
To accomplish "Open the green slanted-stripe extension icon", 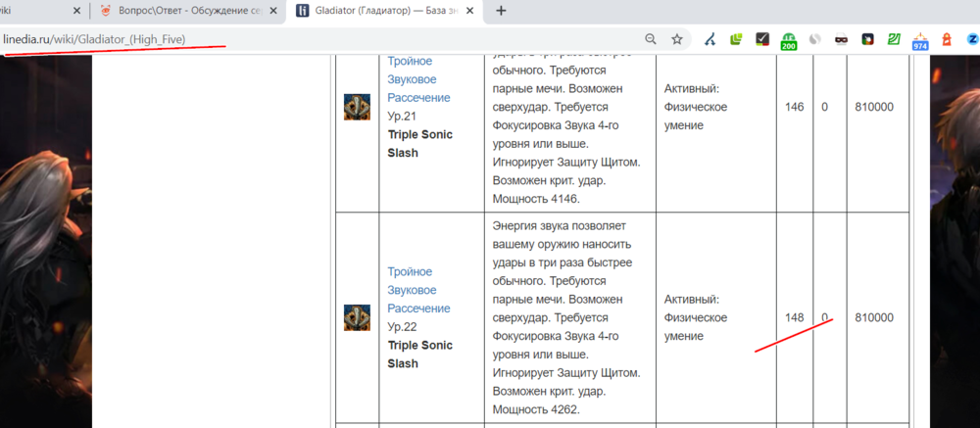I will click(x=894, y=39).
